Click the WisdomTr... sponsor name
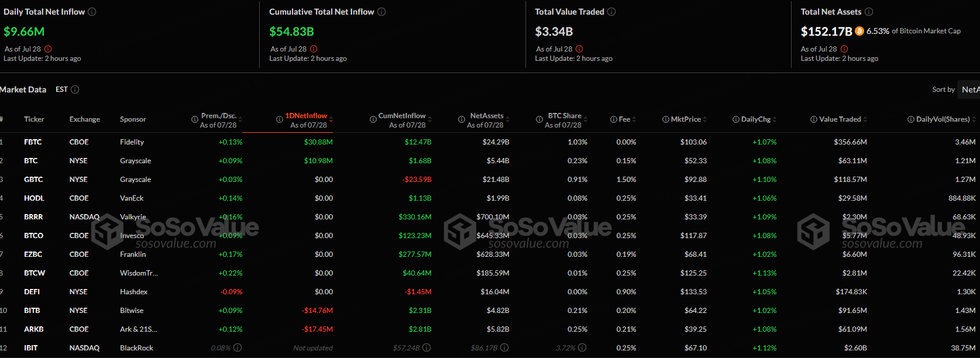 [139, 273]
